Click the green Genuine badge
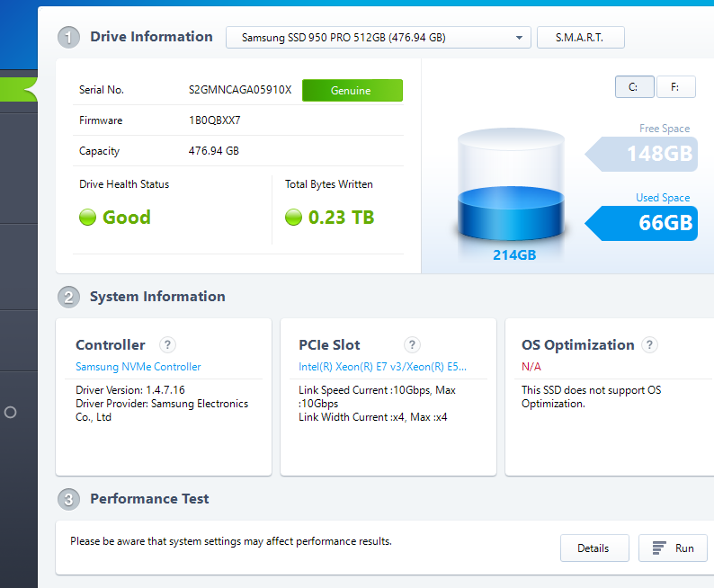The height and width of the screenshot is (588, 714). pyautogui.click(x=352, y=90)
